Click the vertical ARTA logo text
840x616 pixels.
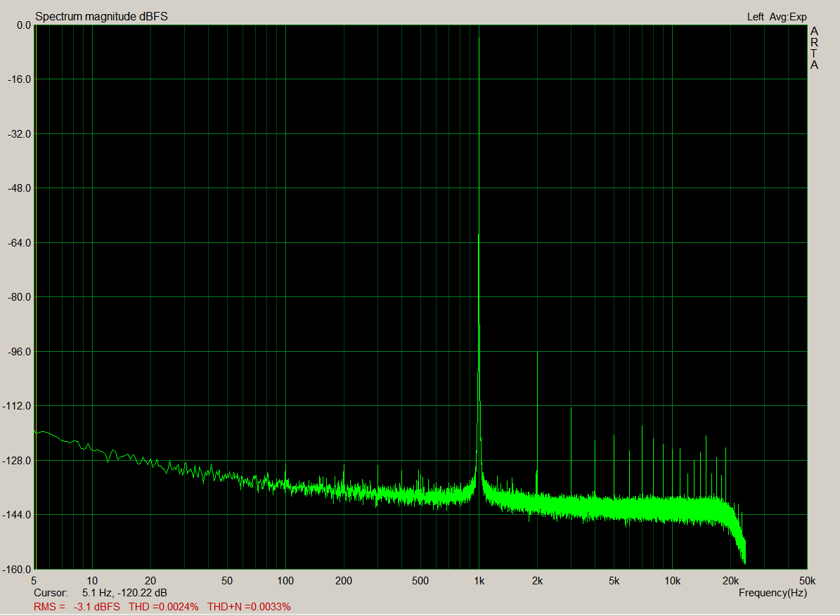click(814, 48)
